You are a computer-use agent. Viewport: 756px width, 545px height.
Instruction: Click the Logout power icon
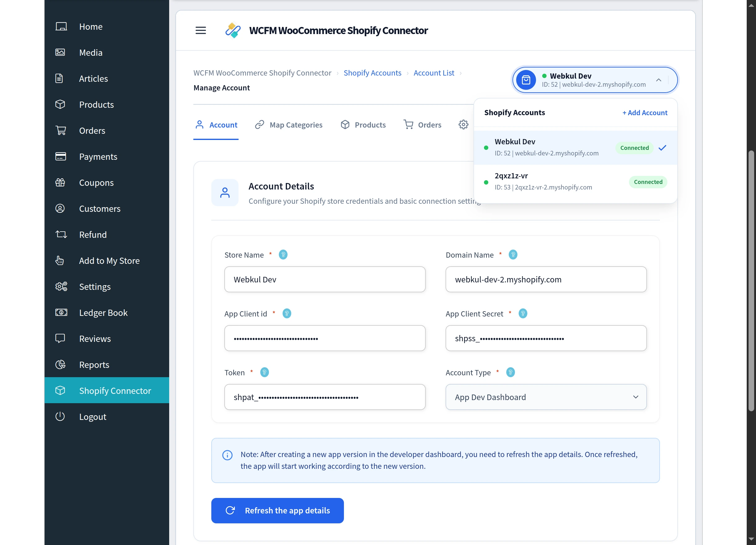click(x=60, y=416)
